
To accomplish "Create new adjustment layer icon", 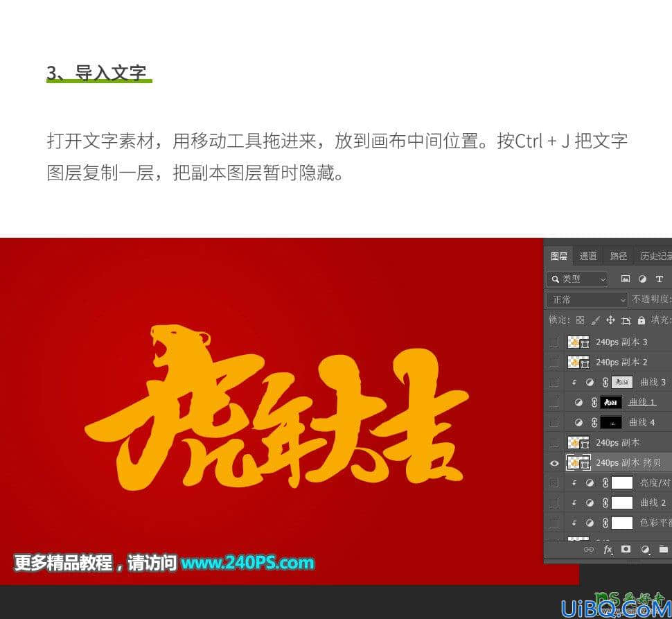I will click(x=645, y=549).
